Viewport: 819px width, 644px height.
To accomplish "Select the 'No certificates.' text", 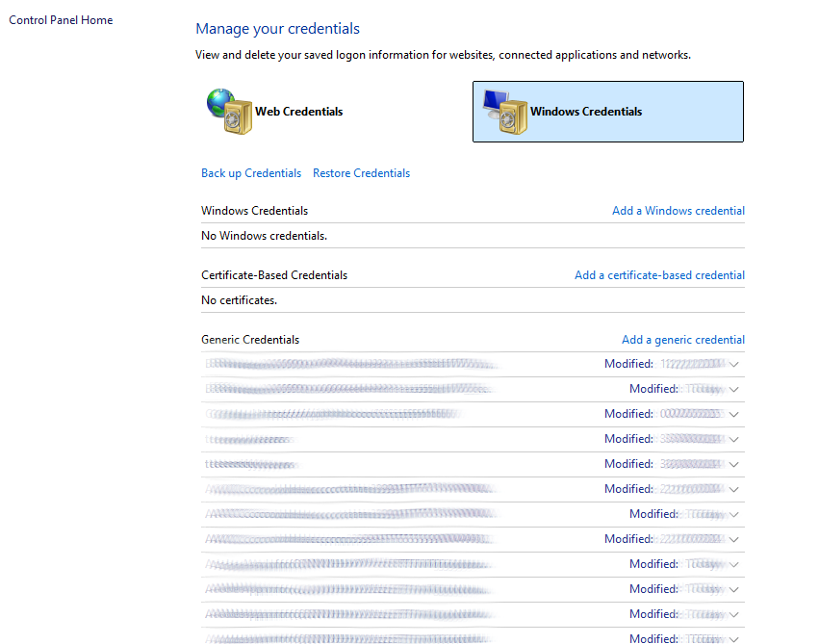I will [240, 300].
